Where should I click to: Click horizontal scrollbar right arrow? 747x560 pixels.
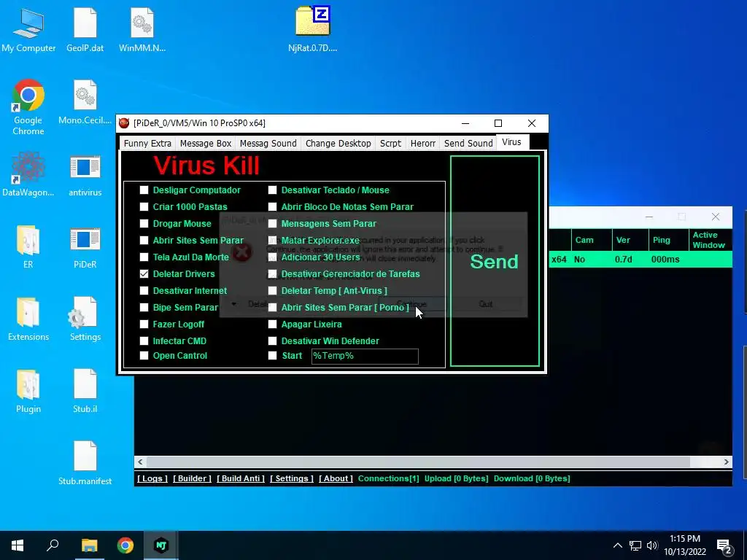[726, 462]
